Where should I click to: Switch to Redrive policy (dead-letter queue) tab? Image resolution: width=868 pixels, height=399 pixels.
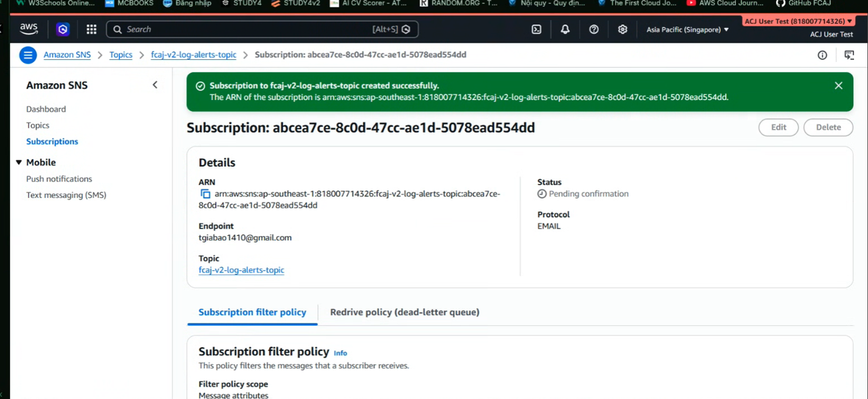tap(405, 312)
